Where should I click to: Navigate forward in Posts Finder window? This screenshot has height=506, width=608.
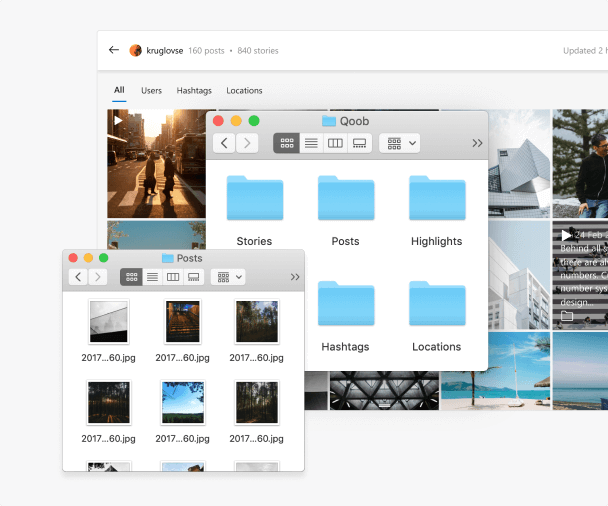(98, 277)
